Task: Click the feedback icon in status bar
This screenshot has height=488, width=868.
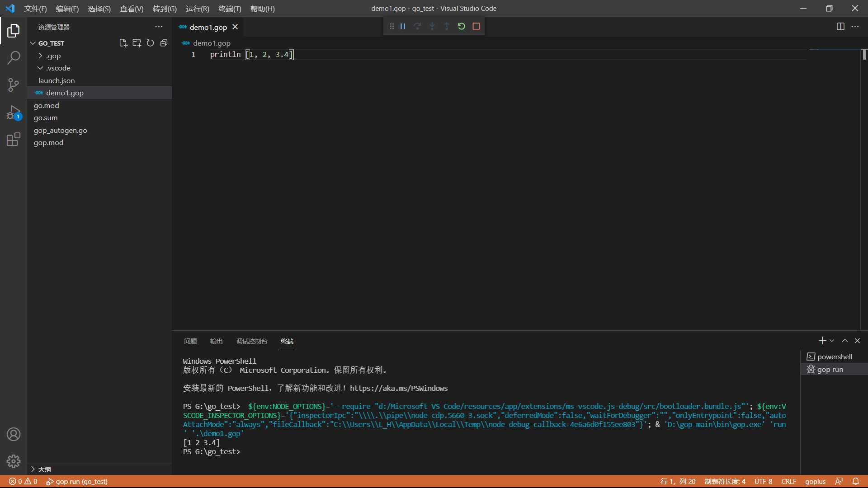Action: click(839, 481)
